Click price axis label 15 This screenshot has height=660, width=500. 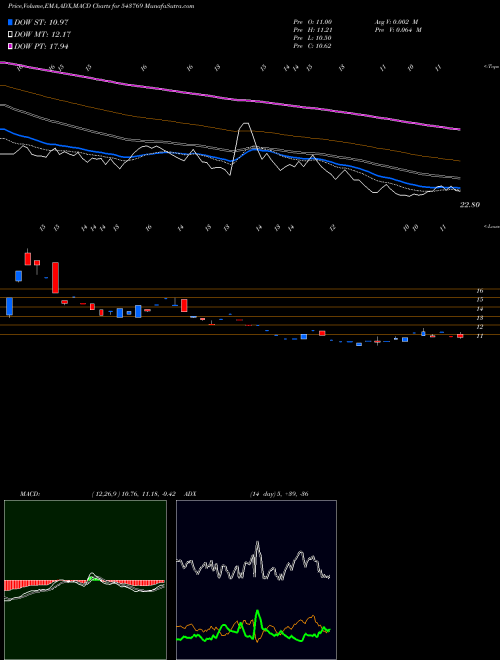click(x=479, y=300)
